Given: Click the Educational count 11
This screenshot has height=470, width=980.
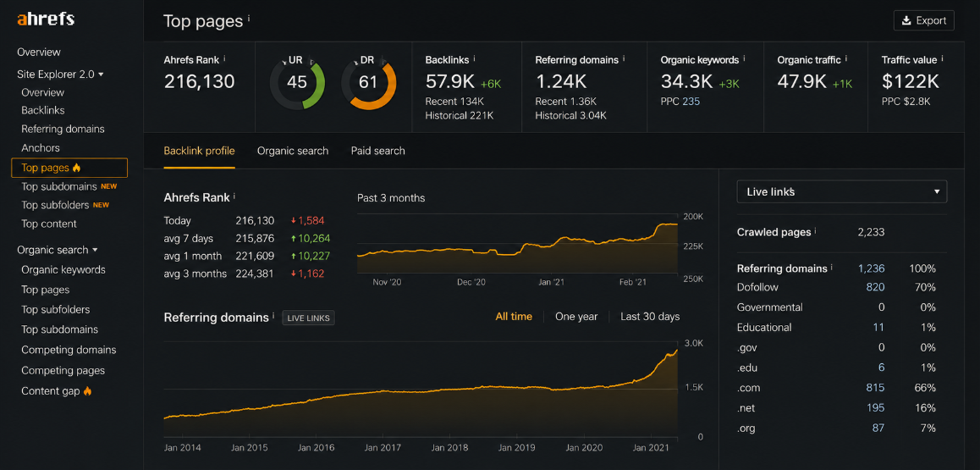Looking at the screenshot, I should (x=878, y=328).
